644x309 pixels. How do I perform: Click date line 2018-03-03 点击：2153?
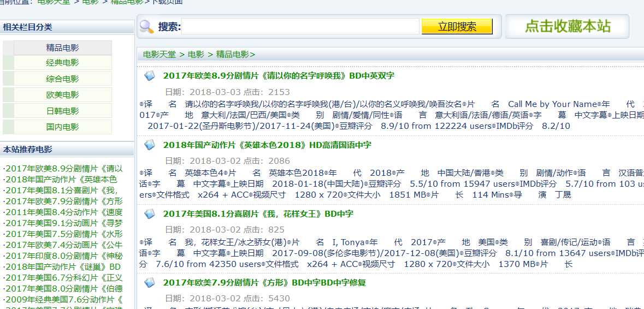click(227, 92)
